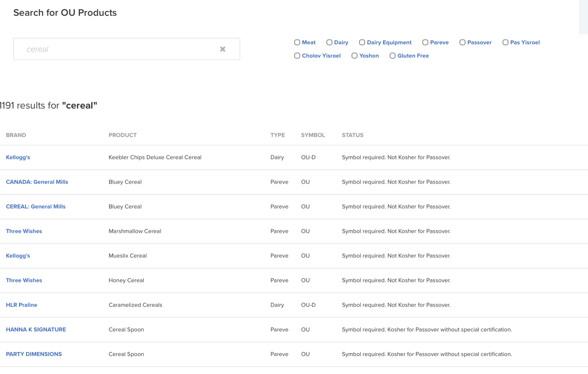
Task: Toggle the Dairy filter checkbox
Action: click(x=329, y=42)
